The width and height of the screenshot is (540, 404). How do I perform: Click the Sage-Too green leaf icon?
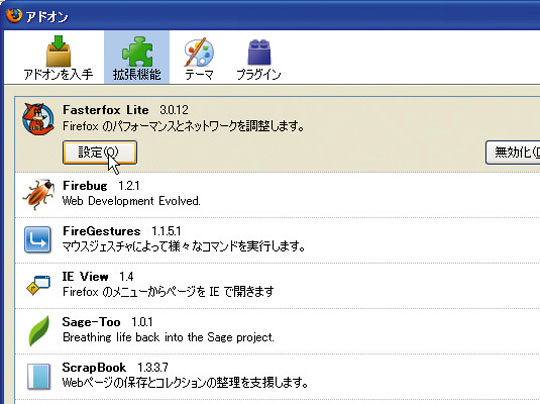pyautogui.click(x=39, y=331)
